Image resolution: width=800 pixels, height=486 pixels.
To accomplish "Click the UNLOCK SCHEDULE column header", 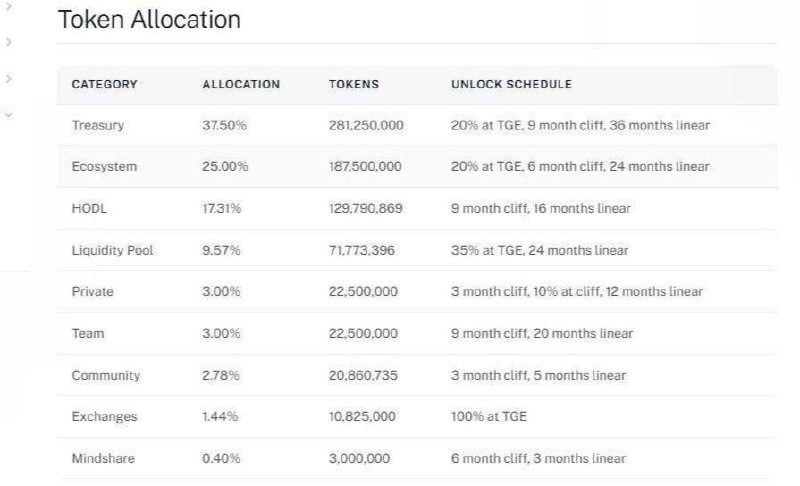I will click(x=511, y=85).
